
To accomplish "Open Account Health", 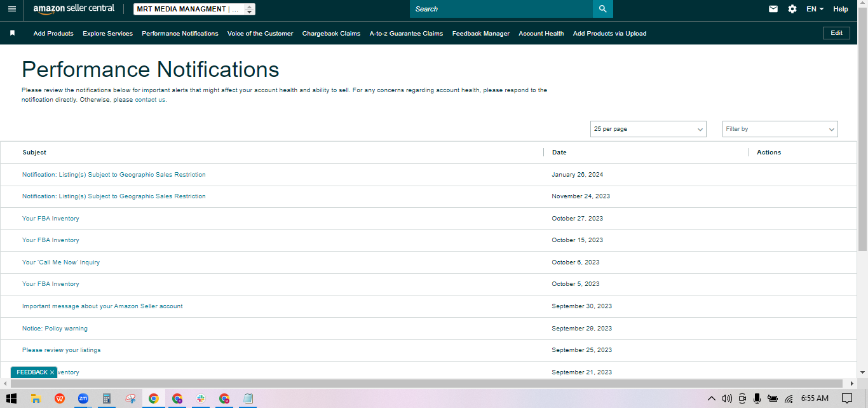I will coord(541,33).
